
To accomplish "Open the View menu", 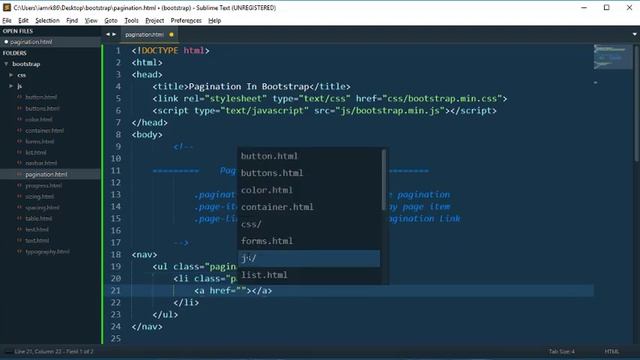I will (91, 20).
